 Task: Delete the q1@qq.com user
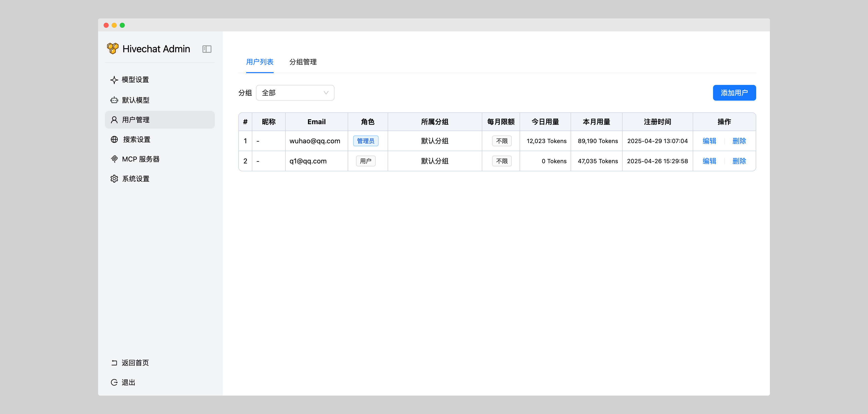coord(739,161)
